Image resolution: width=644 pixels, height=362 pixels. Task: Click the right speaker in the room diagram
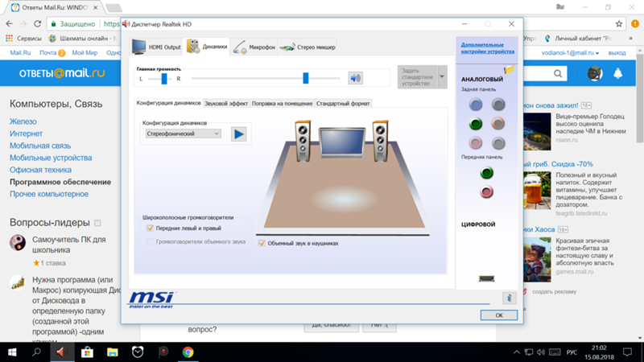pyautogui.click(x=380, y=141)
